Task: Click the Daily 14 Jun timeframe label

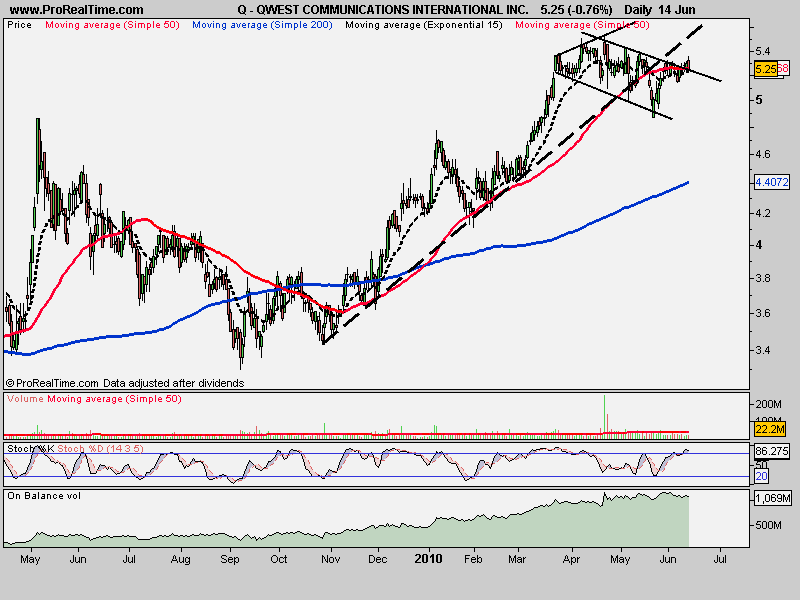Action: point(660,10)
